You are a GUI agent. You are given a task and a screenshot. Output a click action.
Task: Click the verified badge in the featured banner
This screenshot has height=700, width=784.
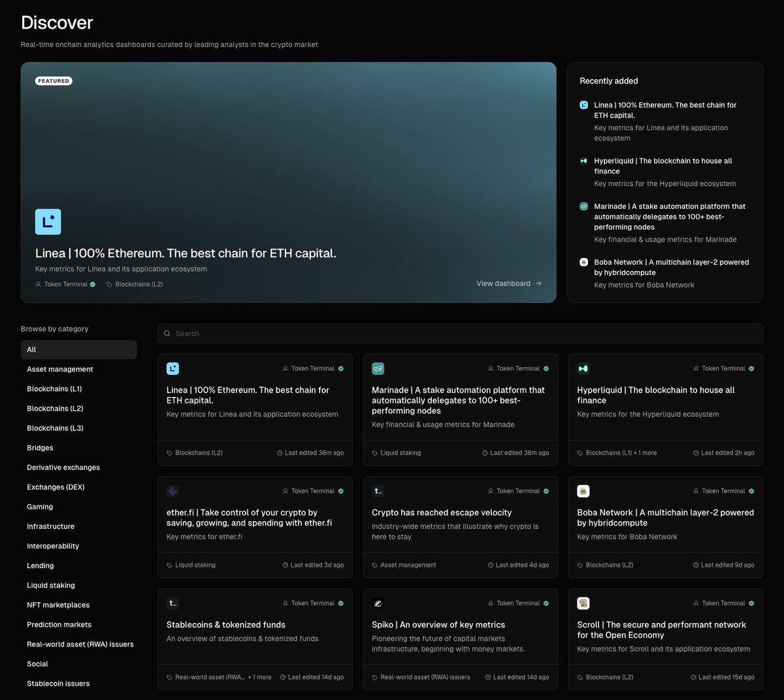[93, 284]
